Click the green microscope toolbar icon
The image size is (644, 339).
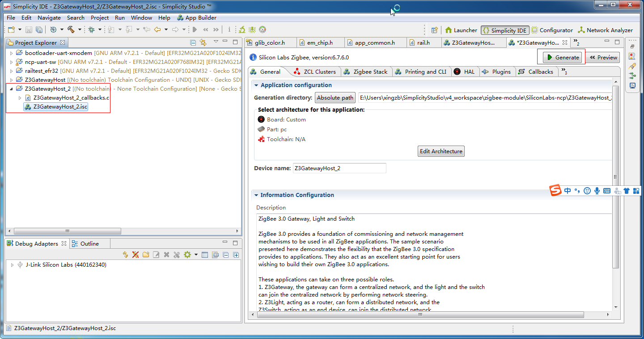tap(242, 30)
